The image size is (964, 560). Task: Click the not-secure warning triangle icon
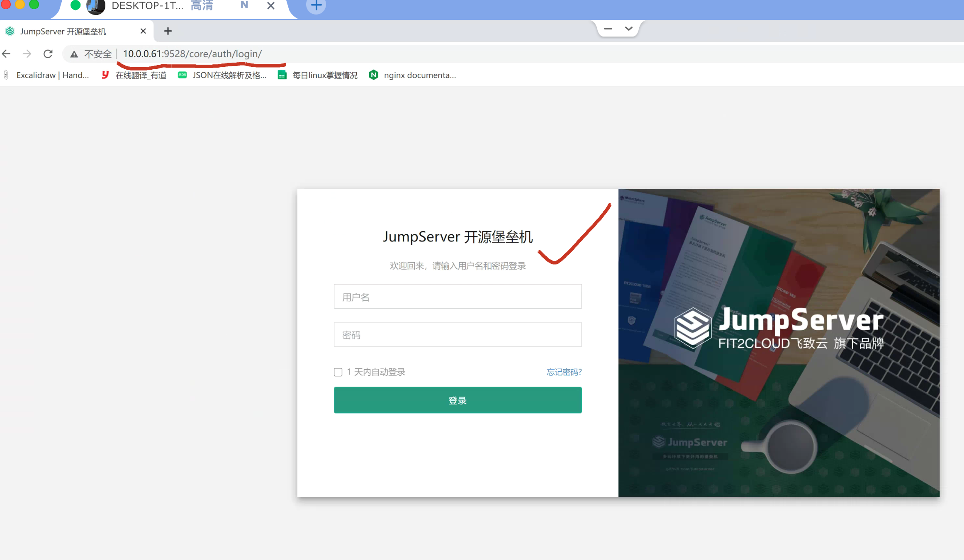point(74,54)
